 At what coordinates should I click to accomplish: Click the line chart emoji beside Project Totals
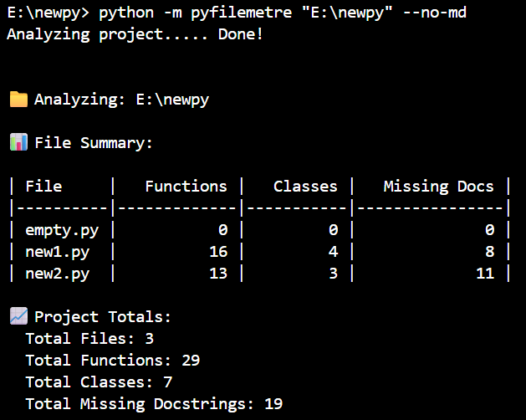point(18,316)
